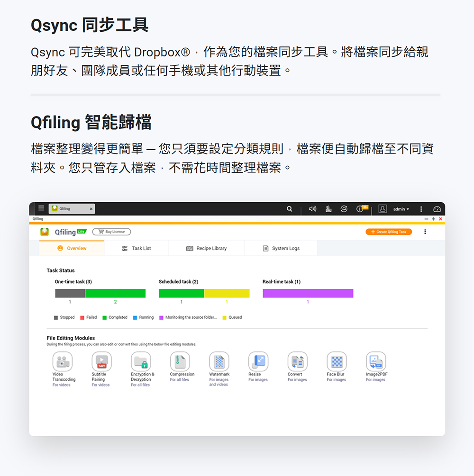The image size is (474, 476).
Task: Click the Failed legend entry
Action: coord(89,317)
